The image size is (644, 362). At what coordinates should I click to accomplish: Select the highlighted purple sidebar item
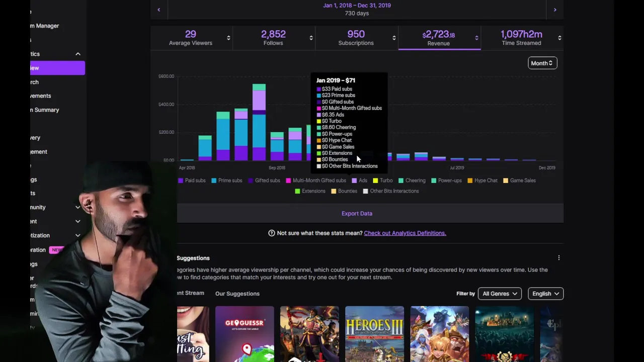[x=57, y=68]
